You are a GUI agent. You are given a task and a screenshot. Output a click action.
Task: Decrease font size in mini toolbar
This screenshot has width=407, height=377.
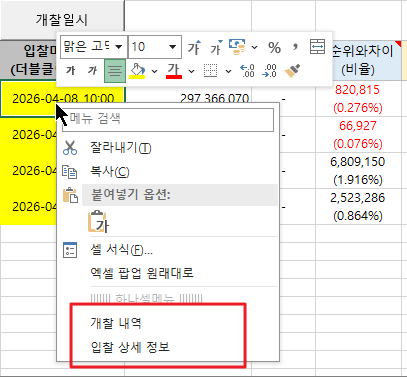click(x=216, y=48)
